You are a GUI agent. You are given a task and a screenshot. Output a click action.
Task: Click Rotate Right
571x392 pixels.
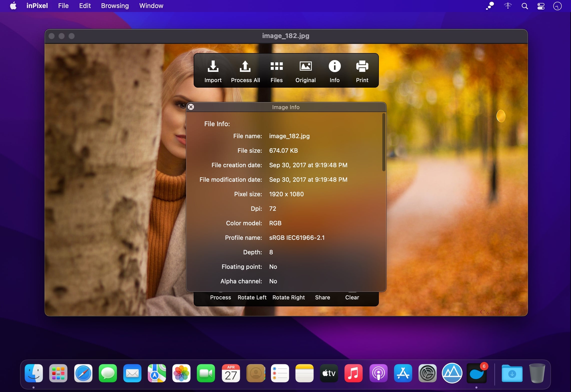point(289,297)
